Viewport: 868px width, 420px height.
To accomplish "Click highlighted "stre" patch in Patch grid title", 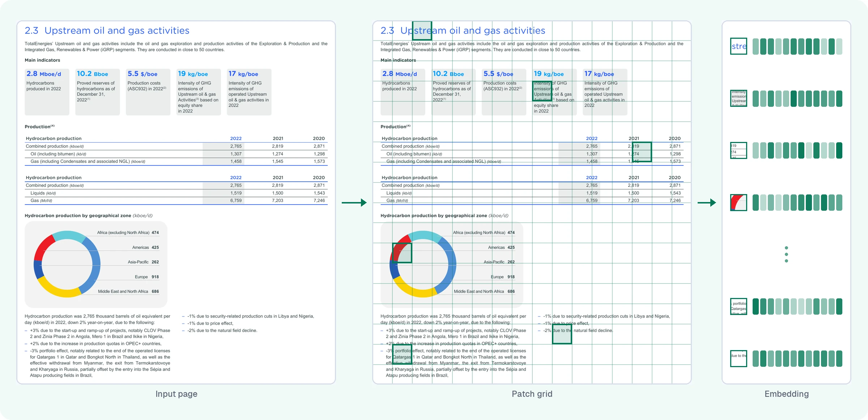I will 422,31.
